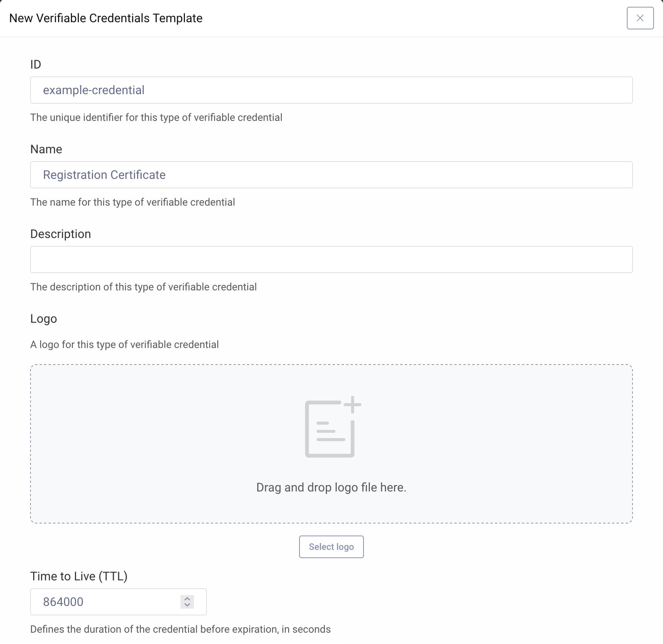Click the dialog title New Verifiable Credentials Template
Image resolution: width=663 pixels, height=644 pixels.
105,18
